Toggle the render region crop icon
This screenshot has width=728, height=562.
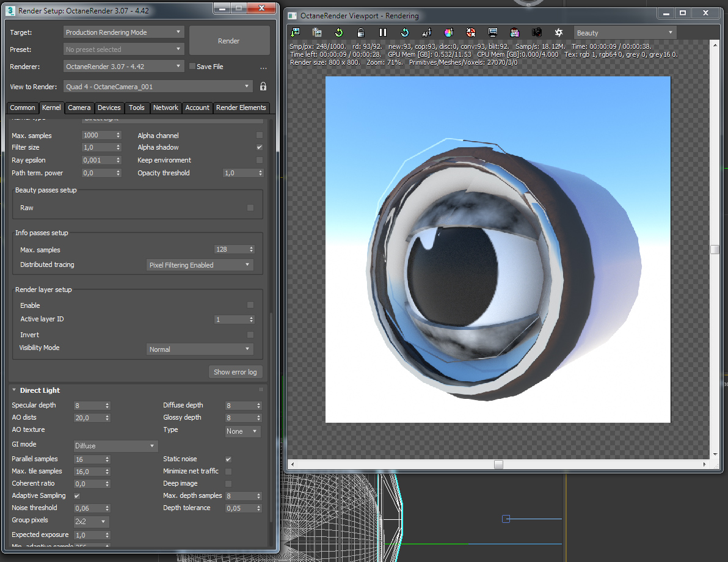point(514,32)
